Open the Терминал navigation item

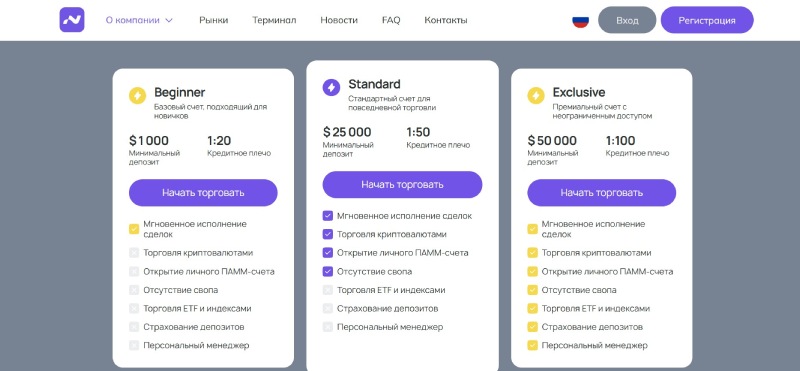[274, 20]
